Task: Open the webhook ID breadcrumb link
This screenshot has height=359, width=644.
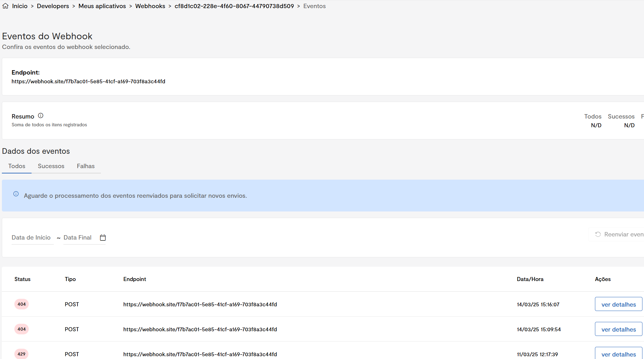Action: pyautogui.click(x=234, y=6)
